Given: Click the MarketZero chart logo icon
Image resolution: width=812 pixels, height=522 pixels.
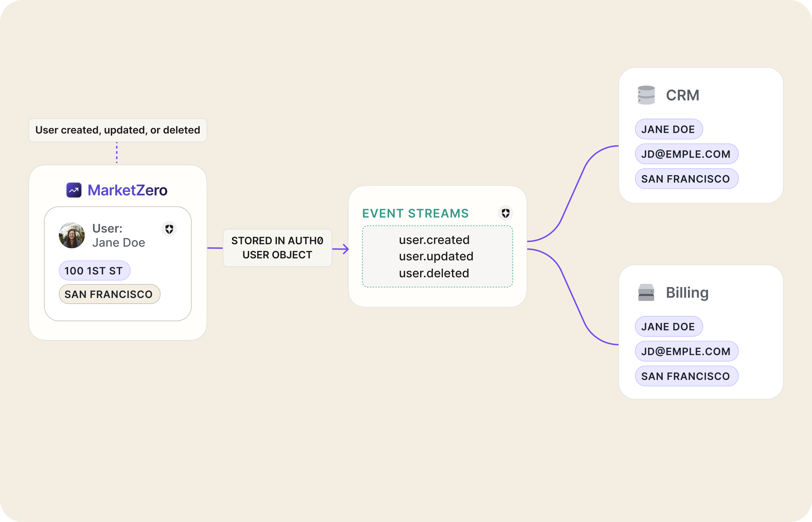Looking at the screenshot, I should [74, 190].
